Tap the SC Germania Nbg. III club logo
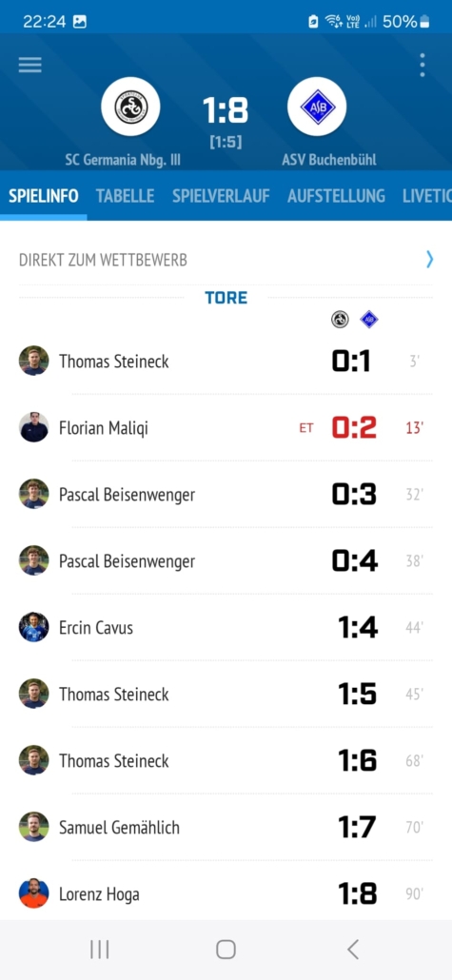452x980 pixels. pyautogui.click(x=130, y=107)
